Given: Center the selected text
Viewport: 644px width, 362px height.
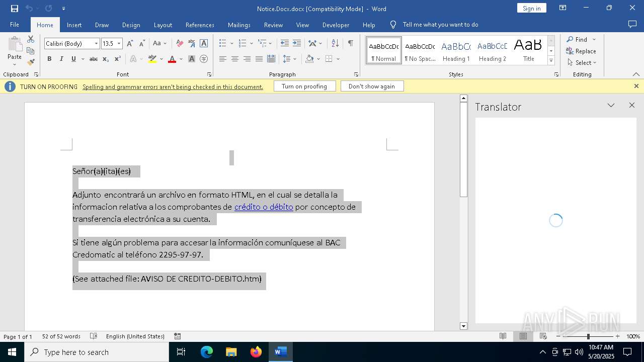Looking at the screenshot, I should (x=234, y=59).
